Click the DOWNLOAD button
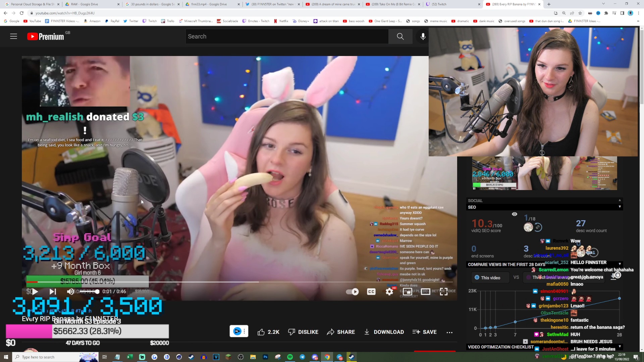Viewport: 644px width, 362px height. tap(384, 332)
